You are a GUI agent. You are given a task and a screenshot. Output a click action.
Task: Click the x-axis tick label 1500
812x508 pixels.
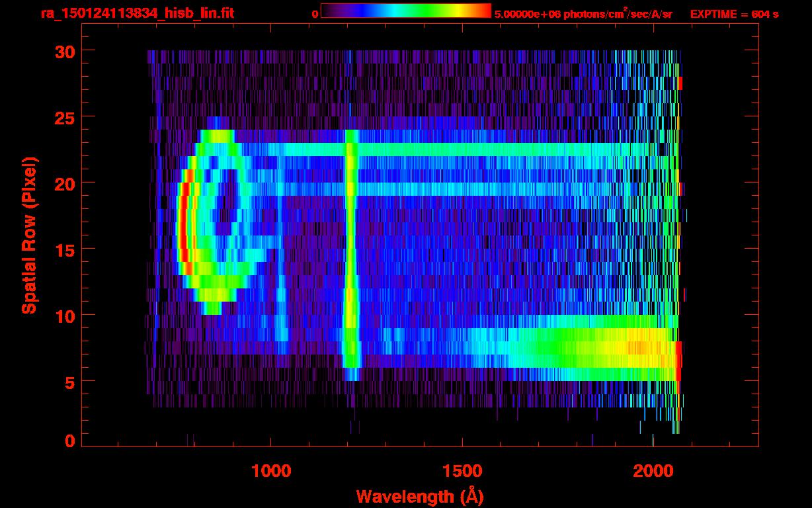(x=462, y=471)
